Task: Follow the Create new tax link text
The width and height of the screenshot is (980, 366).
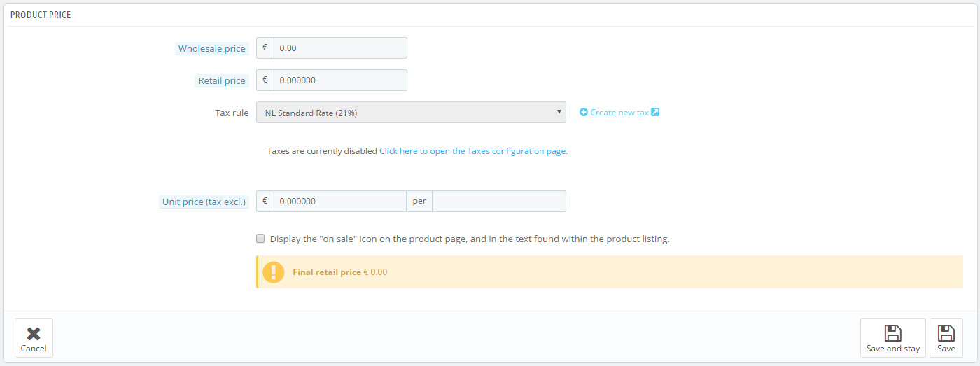Action: [x=619, y=113]
